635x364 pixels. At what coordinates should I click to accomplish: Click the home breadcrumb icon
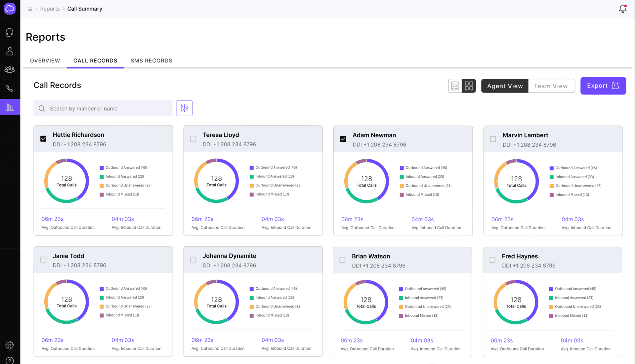30,9
